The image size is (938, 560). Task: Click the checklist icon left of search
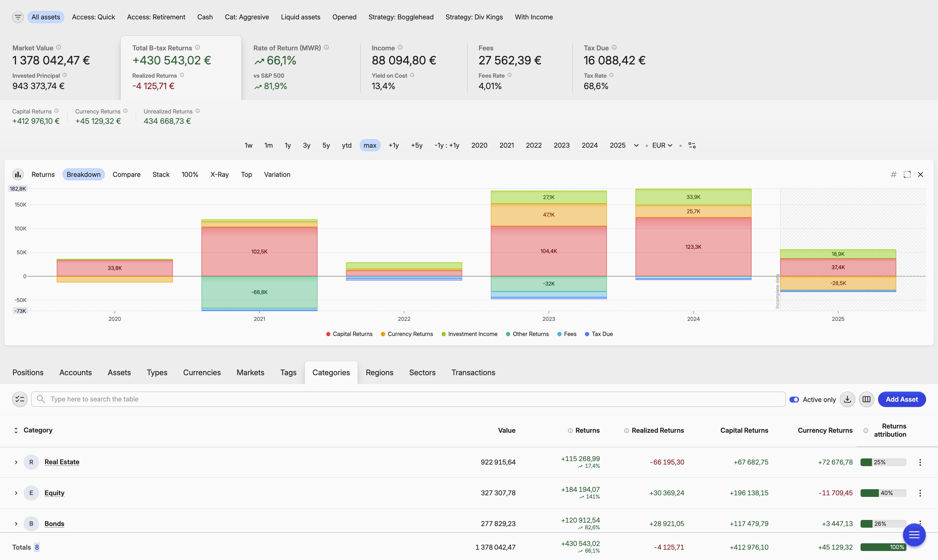tap(20, 399)
